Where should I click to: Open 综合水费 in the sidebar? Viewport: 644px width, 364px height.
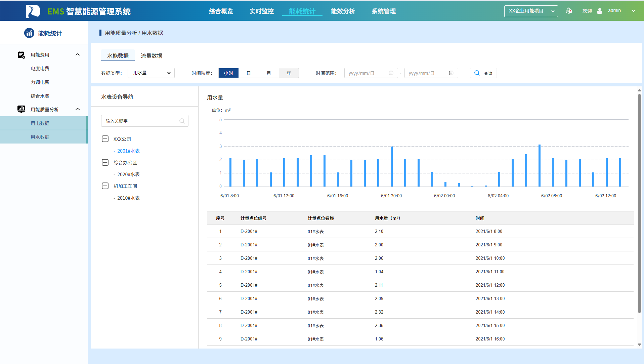40,96
